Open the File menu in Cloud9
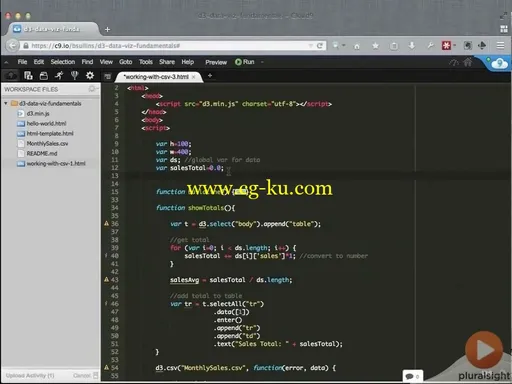Viewport: 512px width, 384px height. pos(22,62)
